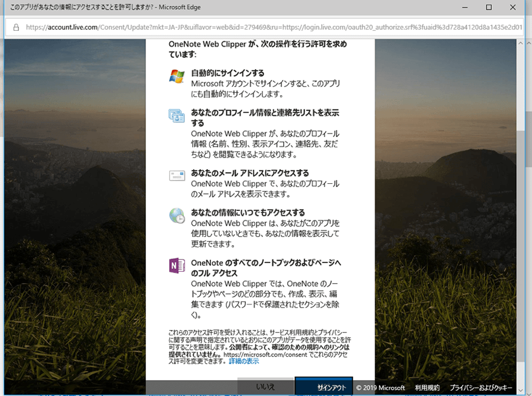Maximize the Microsoft Edge consent window
Screen dimensions: 532x396
click(x=489, y=8)
